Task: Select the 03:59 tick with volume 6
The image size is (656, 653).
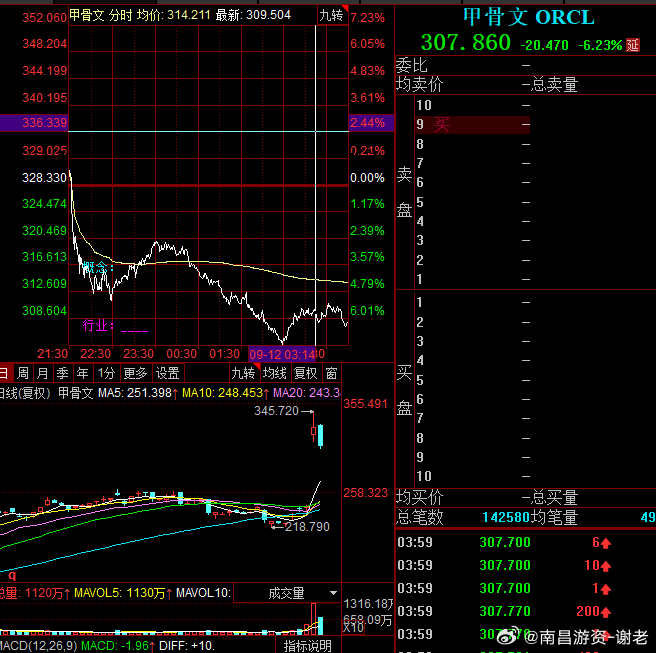Action: [x=525, y=543]
